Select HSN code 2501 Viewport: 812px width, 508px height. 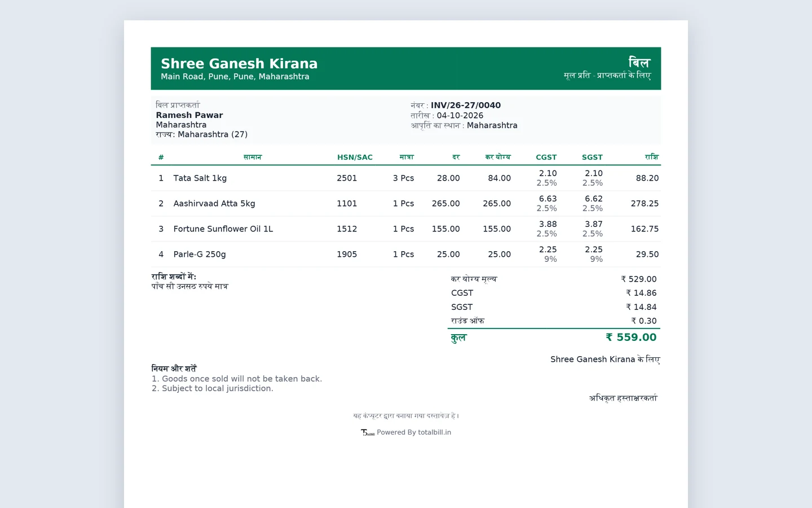pos(347,178)
